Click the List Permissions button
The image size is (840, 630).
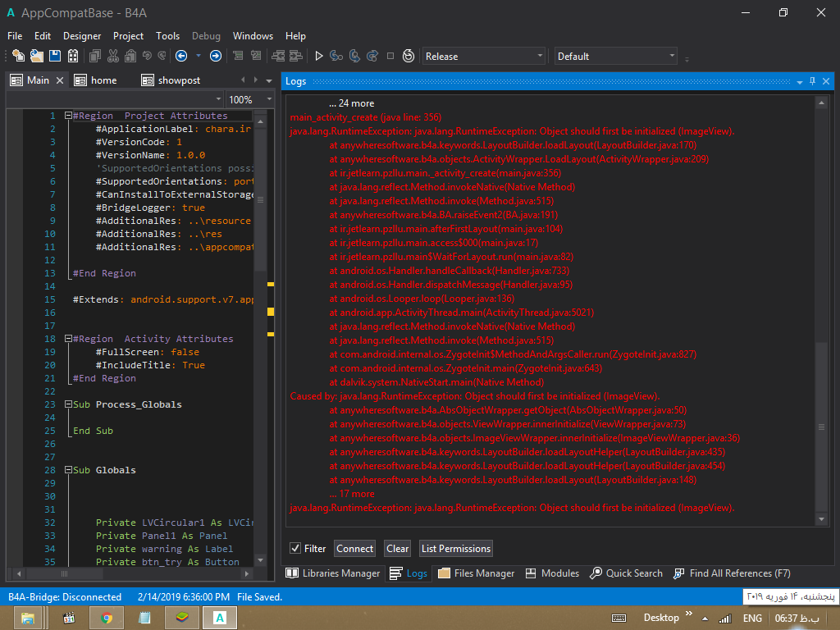(x=455, y=549)
